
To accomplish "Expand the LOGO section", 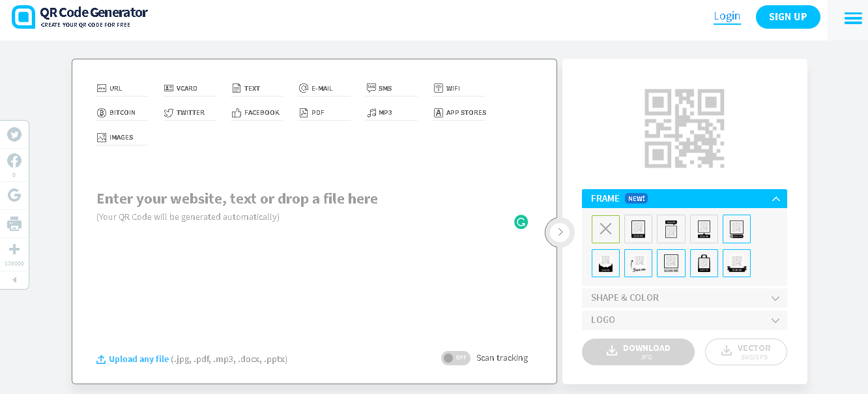I will tap(684, 320).
